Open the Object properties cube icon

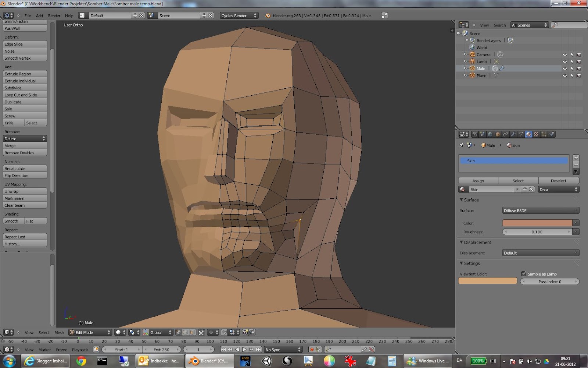coord(498,134)
